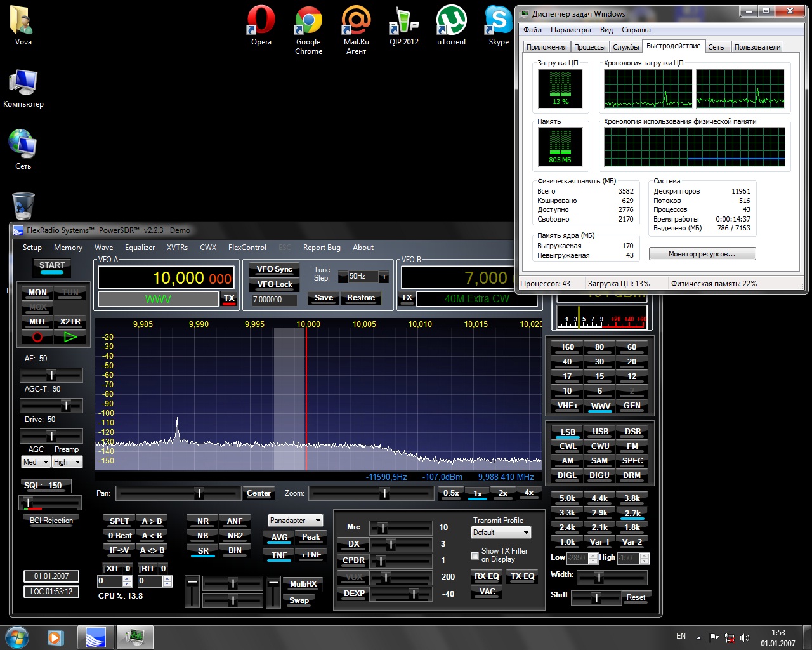Click the red record circle button in PowerSDR
This screenshot has height=650, width=812.
coord(37,337)
